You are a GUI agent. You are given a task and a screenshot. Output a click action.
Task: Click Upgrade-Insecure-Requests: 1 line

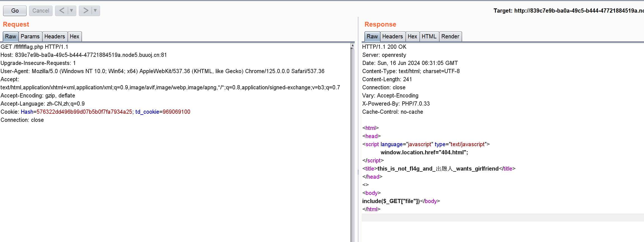click(38, 63)
